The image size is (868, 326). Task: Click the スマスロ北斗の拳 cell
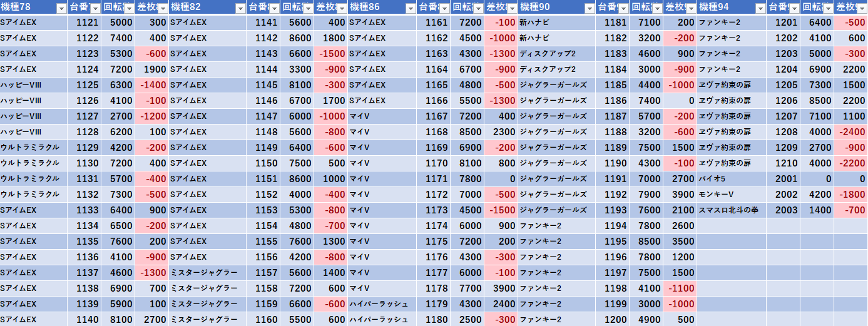(732, 210)
